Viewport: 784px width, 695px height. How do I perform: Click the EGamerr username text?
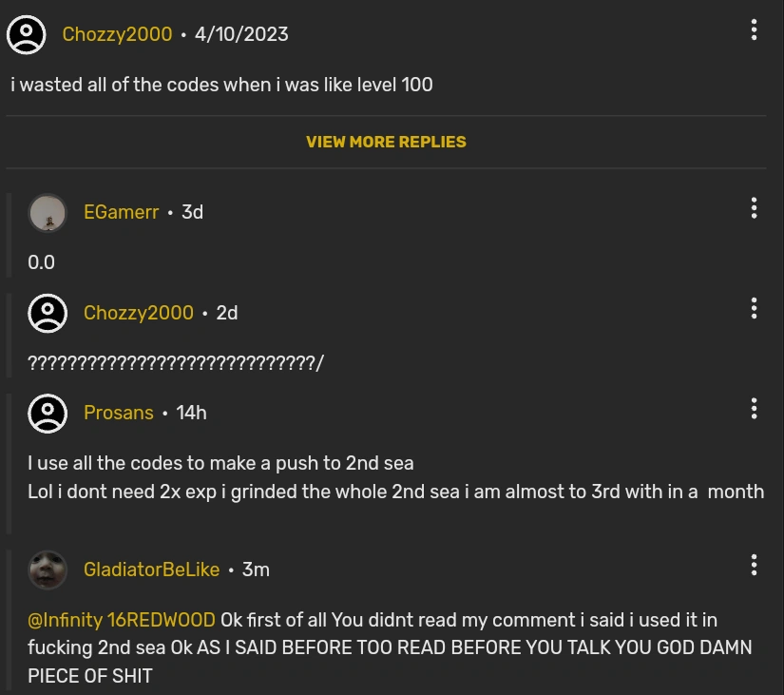point(121,212)
